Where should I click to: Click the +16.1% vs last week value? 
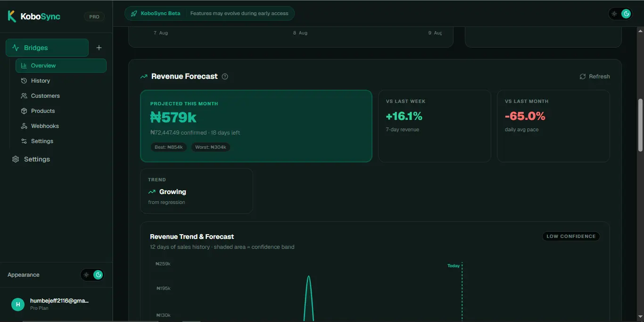coord(404,116)
